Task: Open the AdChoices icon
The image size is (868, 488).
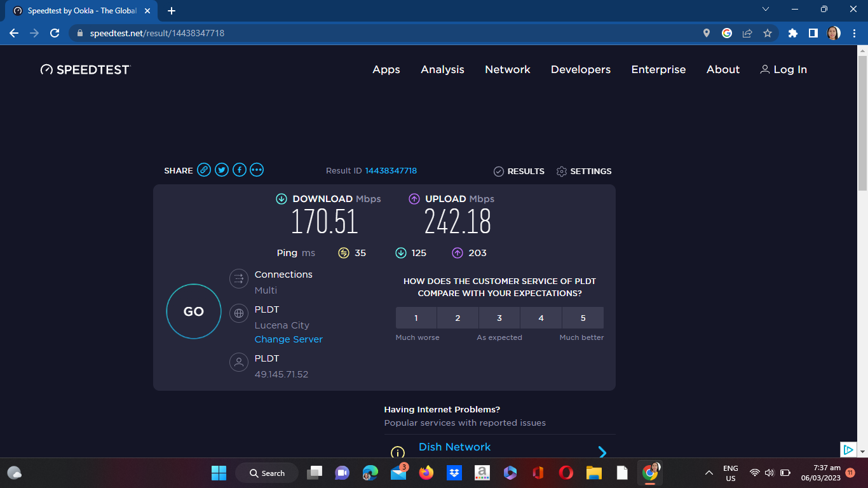Action: click(x=848, y=449)
